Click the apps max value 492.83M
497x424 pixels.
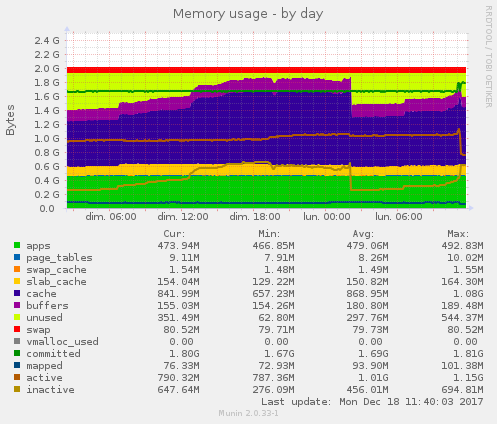[462, 246]
